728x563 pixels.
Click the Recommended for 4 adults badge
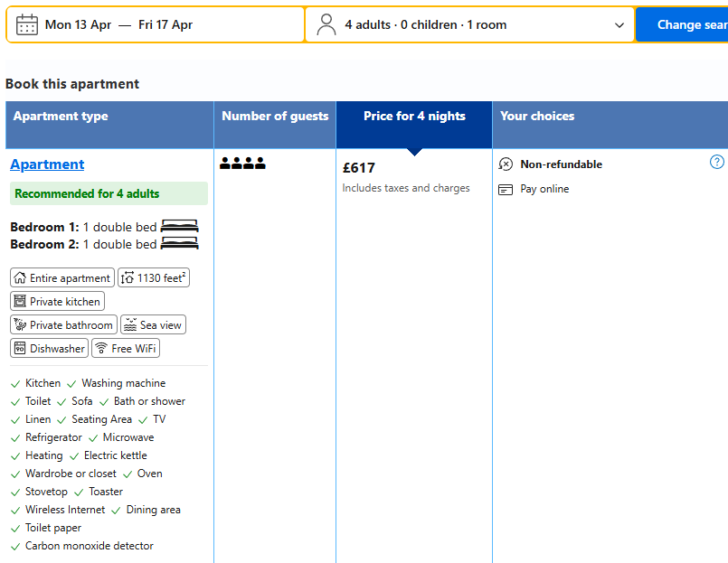[x=109, y=193]
